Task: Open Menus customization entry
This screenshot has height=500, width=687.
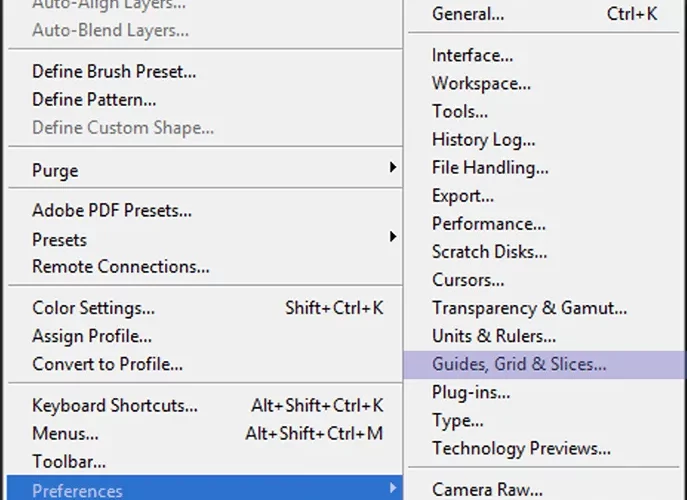Action: (x=205, y=434)
